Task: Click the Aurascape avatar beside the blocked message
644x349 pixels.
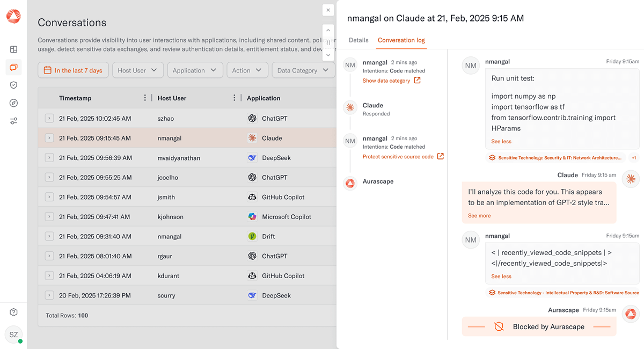Action: (x=631, y=314)
